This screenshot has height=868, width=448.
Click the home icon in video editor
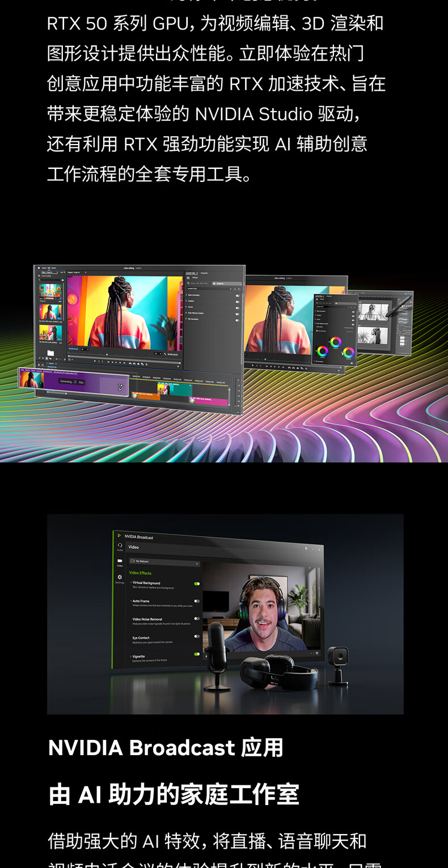coord(39,268)
